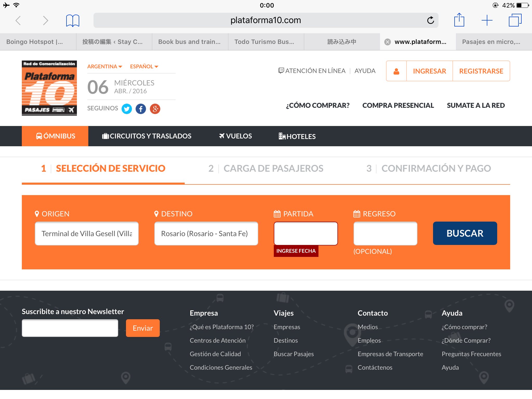532x399 pixels.
Task: Show all open tabs overview icon
Action: click(515, 20)
